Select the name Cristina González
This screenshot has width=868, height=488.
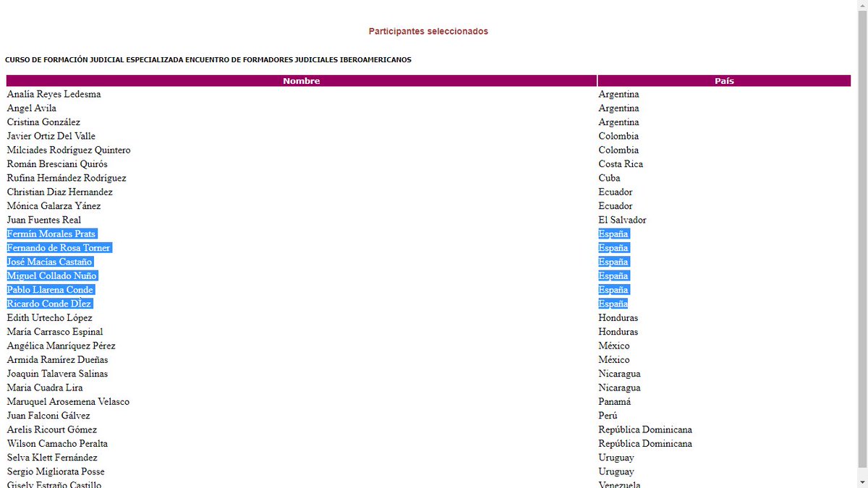click(43, 122)
